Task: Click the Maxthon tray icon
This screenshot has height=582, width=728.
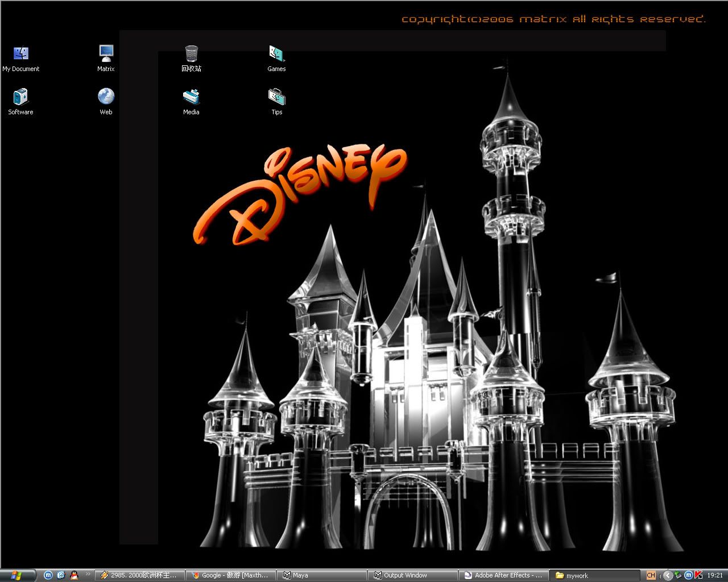Action: (688, 576)
